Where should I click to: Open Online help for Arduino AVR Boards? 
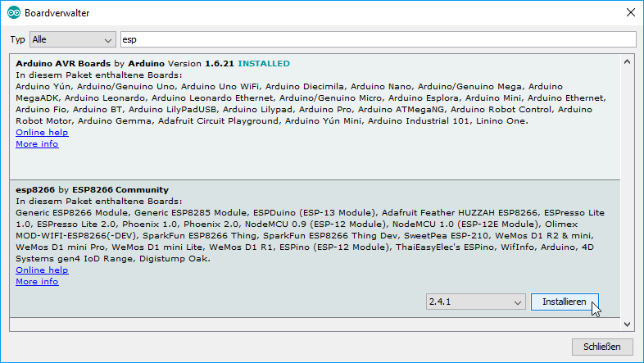pos(42,132)
